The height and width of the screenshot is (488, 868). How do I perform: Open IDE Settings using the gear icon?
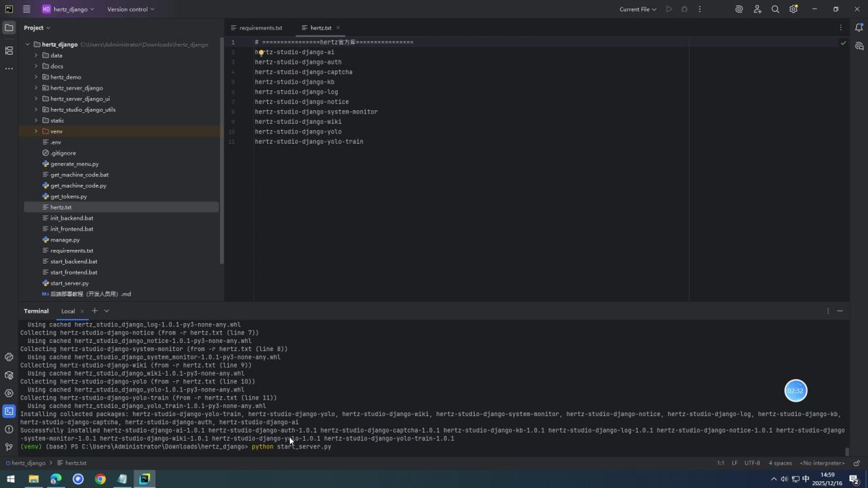pos(793,9)
